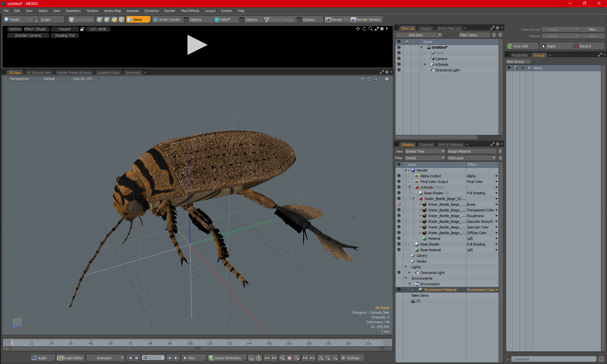
Task: Go to first frame in transport
Action: (x=129, y=358)
